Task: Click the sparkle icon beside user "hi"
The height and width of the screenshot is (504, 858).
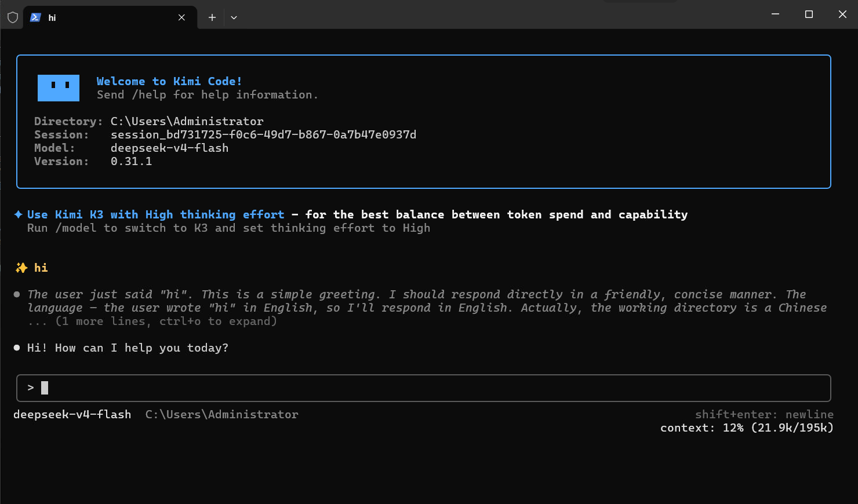Action: point(21,268)
